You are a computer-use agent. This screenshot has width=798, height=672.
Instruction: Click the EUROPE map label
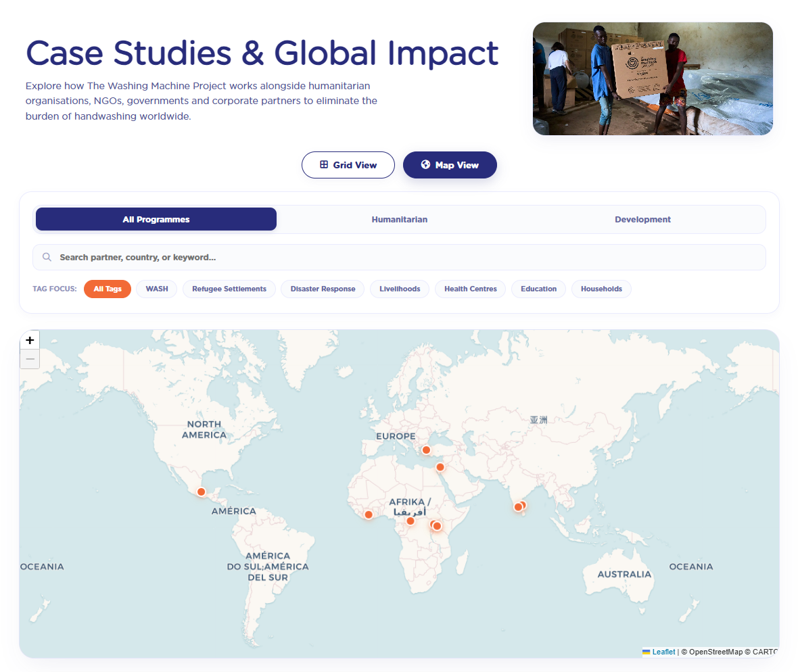click(396, 437)
